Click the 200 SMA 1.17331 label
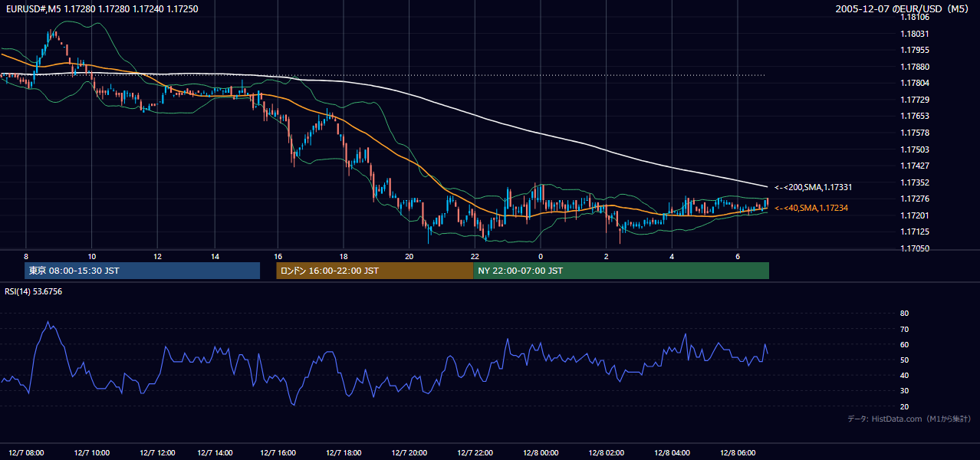The width and height of the screenshot is (980, 460). [814, 187]
